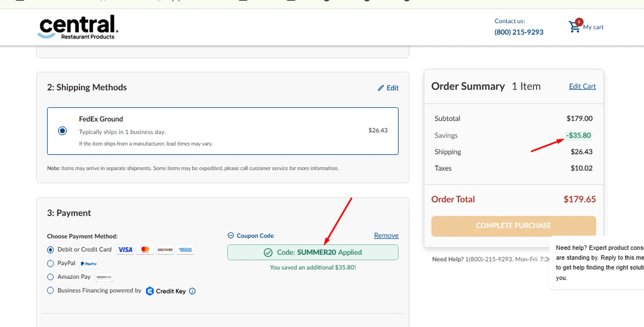Viewport: 644px width, 327px height.
Task: Click the $26.43 FedEx Ground price
Action: click(378, 130)
